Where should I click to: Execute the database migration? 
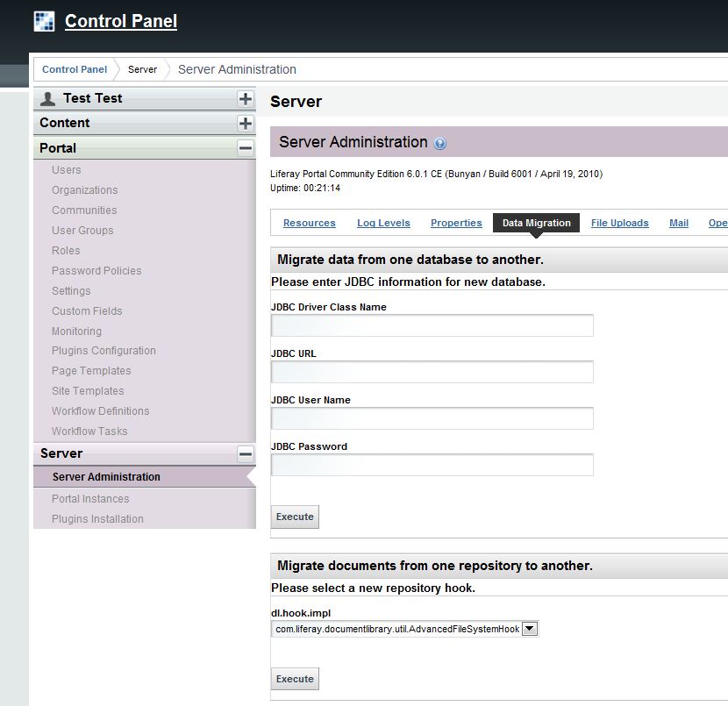[295, 517]
